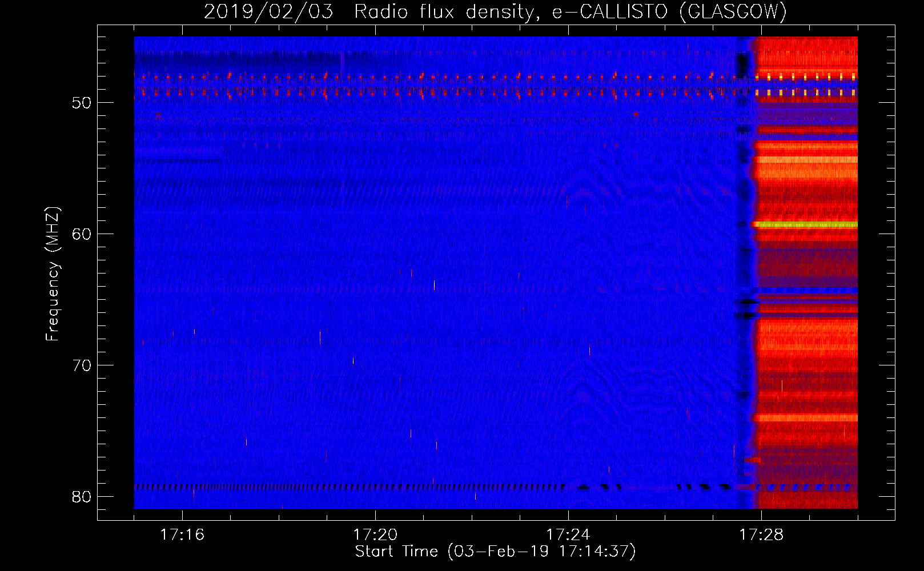Click the 17:28 time tick label

point(761,534)
